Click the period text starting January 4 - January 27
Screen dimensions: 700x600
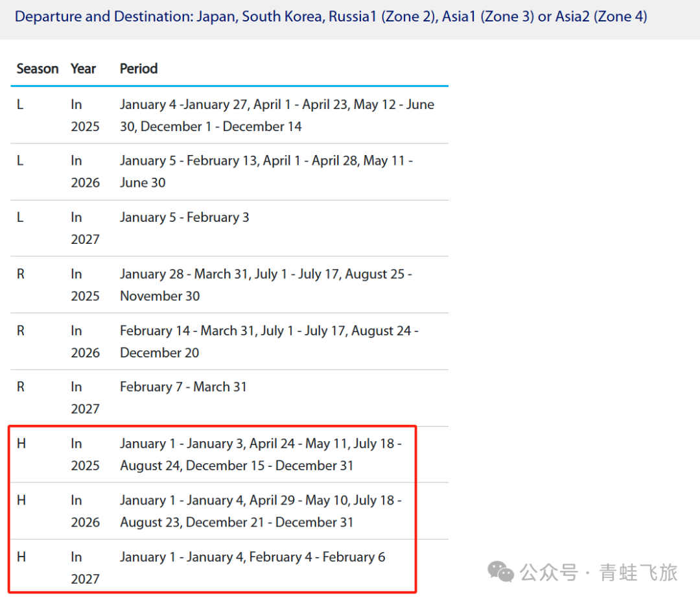click(277, 115)
